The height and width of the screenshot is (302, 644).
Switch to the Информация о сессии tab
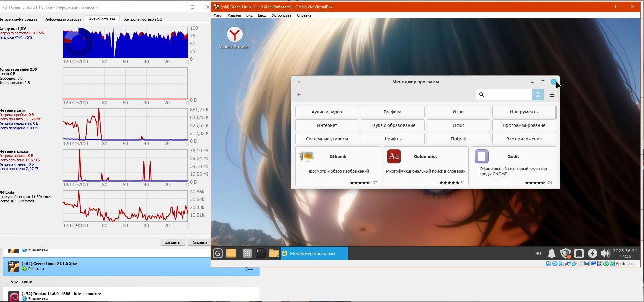coord(63,19)
